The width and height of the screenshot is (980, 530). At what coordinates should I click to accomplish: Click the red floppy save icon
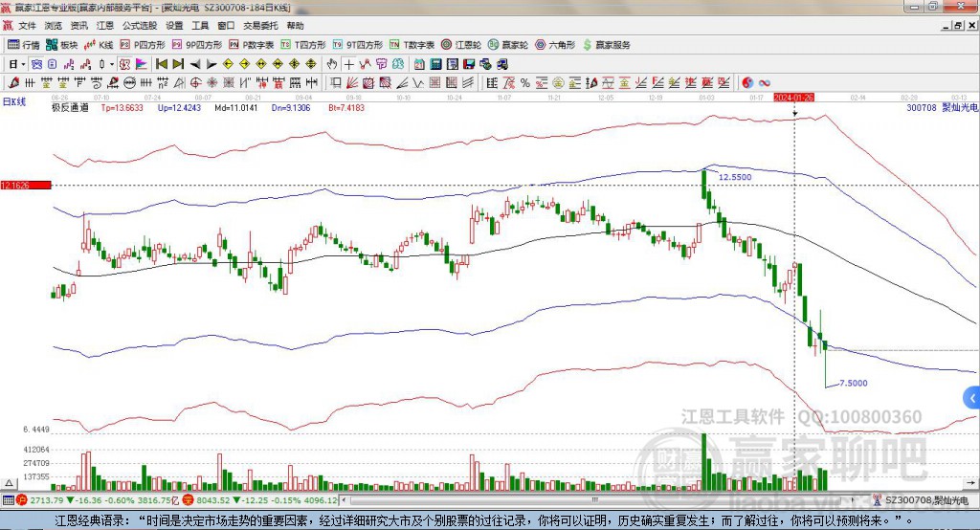pos(469,64)
